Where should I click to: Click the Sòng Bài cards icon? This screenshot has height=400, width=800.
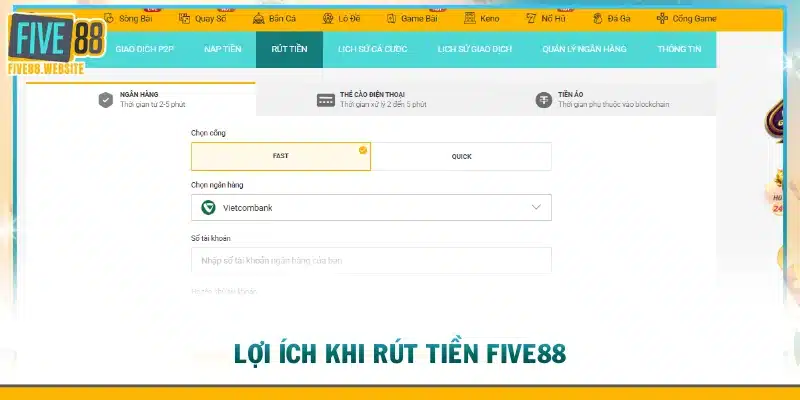(109, 18)
